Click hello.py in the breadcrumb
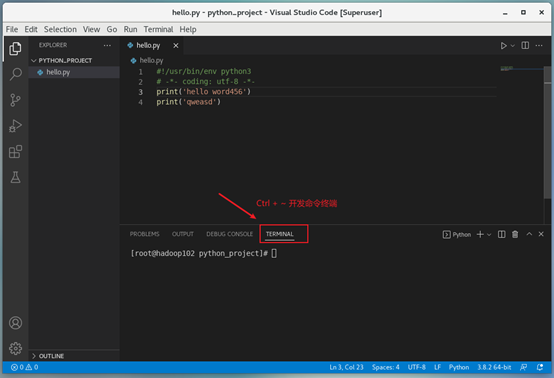 [x=151, y=60]
